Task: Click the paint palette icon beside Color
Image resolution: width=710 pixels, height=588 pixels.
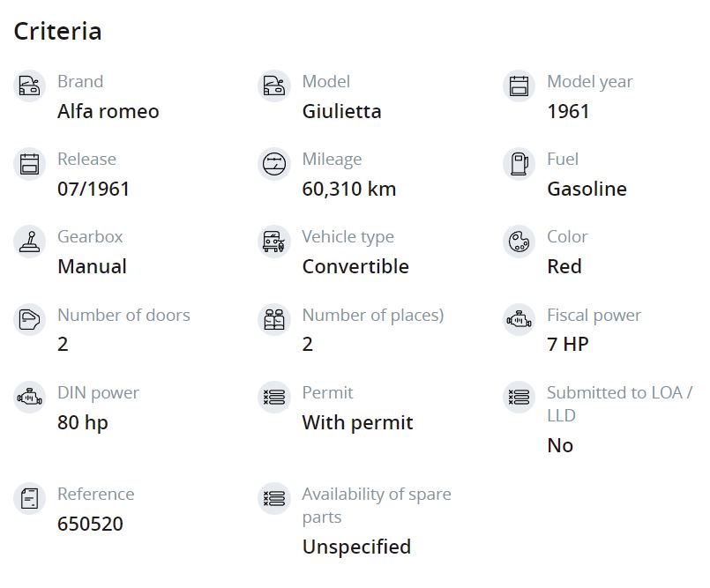Action: tap(519, 242)
